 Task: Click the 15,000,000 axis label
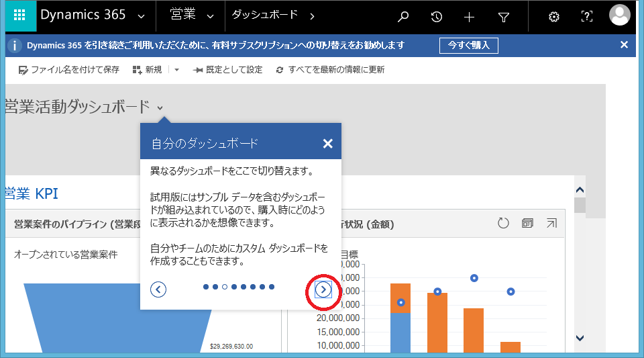click(338, 332)
